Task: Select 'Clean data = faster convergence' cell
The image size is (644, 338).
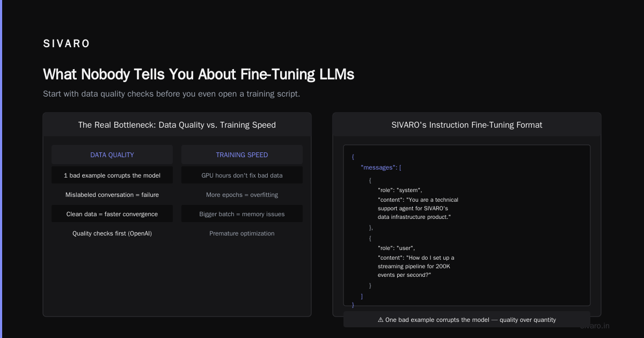Action: coord(112,214)
